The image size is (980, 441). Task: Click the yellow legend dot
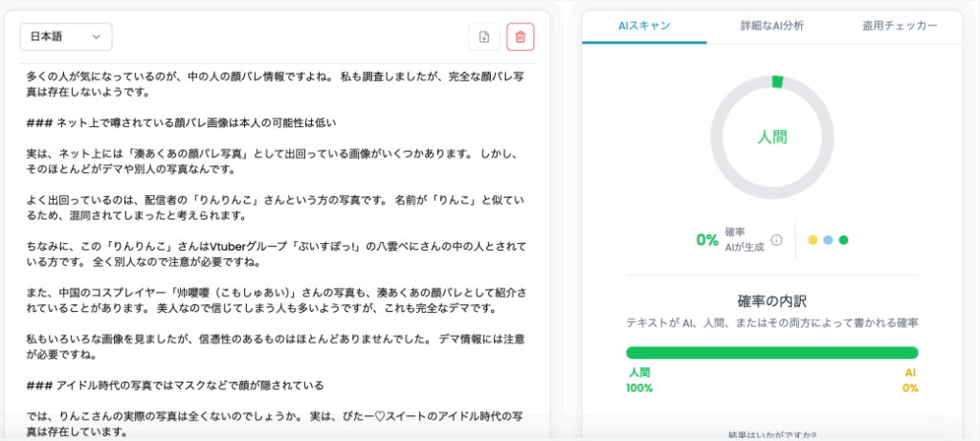813,240
